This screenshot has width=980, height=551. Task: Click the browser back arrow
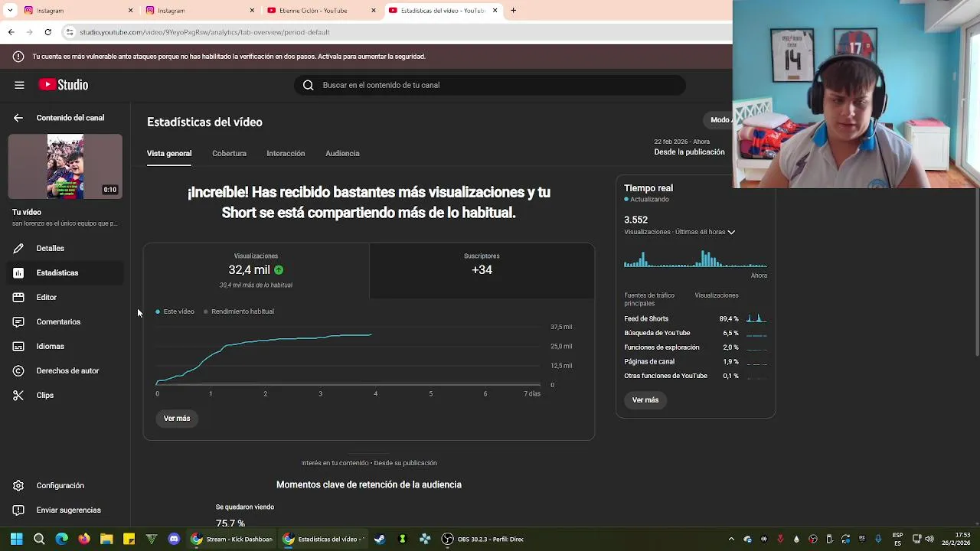click(x=11, y=32)
